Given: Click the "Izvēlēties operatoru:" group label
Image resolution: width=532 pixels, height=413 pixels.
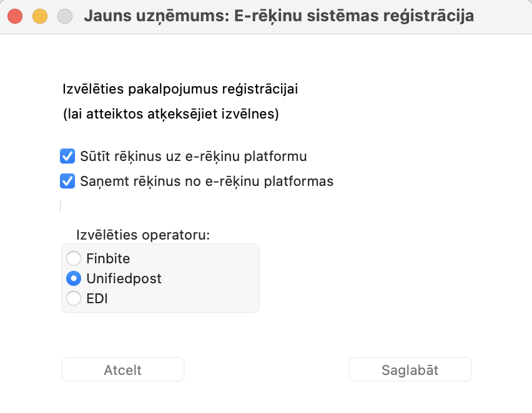Looking at the screenshot, I should click(143, 235).
